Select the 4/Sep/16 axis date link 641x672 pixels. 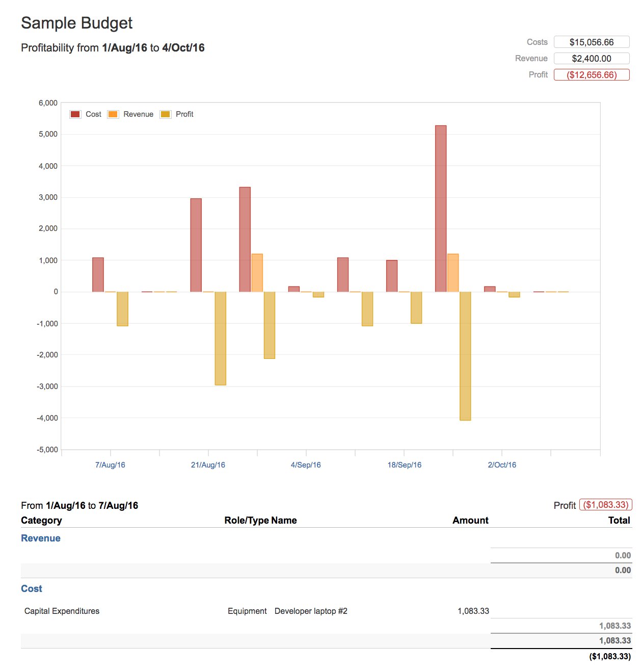pyautogui.click(x=306, y=465)
